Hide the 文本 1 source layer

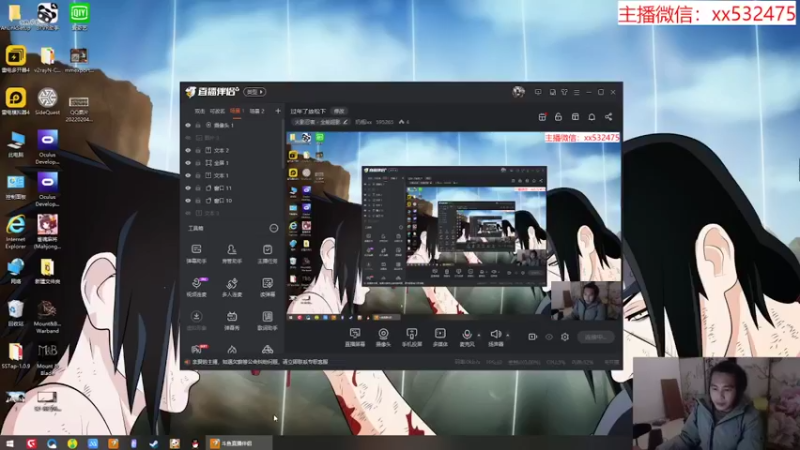coord(188,176)
